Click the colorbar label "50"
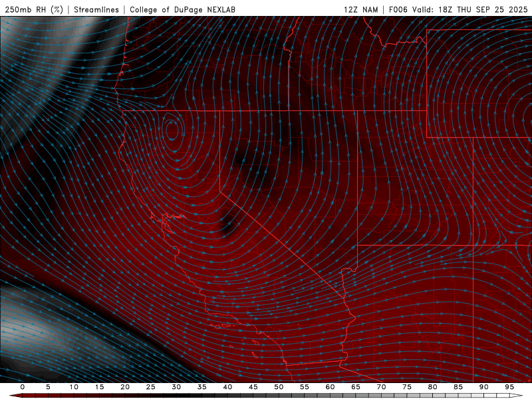The height and width of the screenshot is (399, 532). pyautogui.click(x=279, y=387)
